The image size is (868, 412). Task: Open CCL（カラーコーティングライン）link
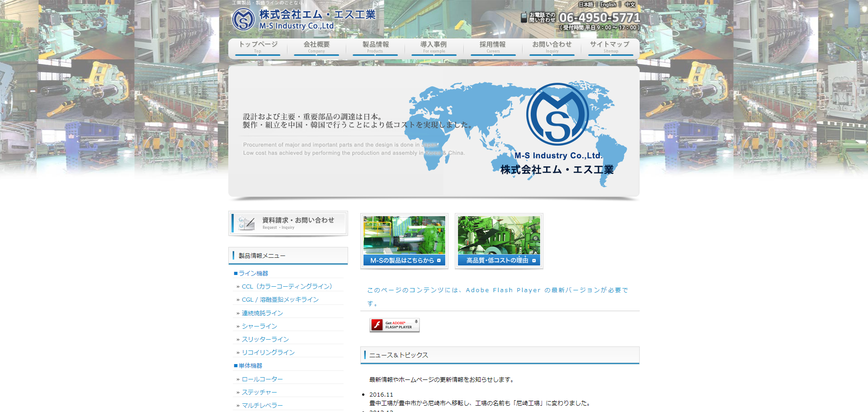287,287
